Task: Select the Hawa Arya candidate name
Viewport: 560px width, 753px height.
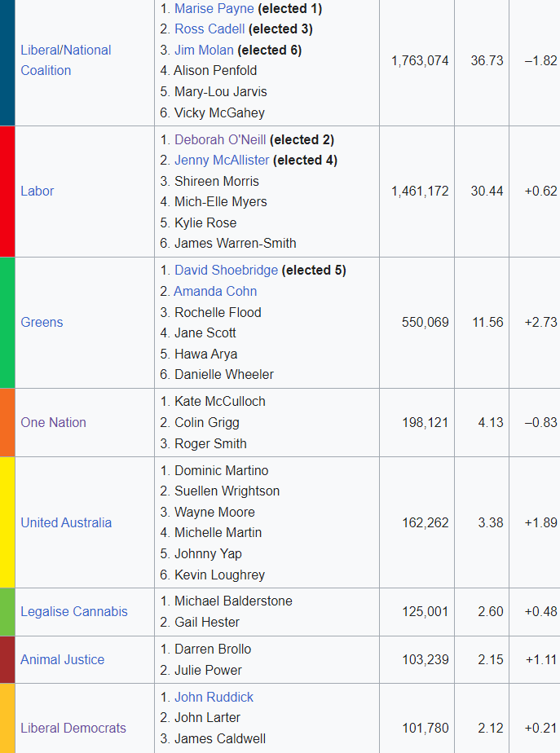Action: [x=205, y=354]
